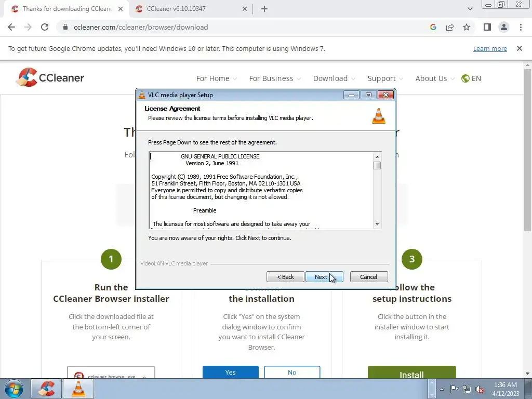532x399 pixels.
Task: Open the Windows Start menu
Action: tap(14, 389)
